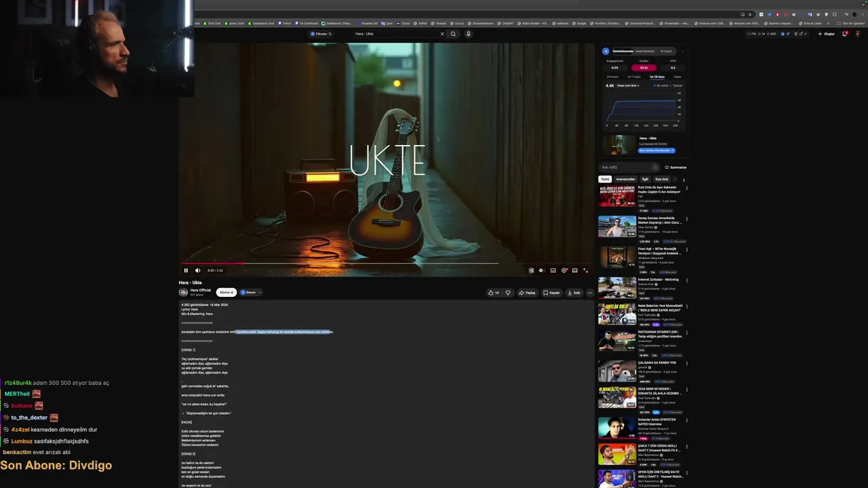This screenshot has height=488, width=868.
Task: Open browser bookmark star icon
Action: pos(750,14)
